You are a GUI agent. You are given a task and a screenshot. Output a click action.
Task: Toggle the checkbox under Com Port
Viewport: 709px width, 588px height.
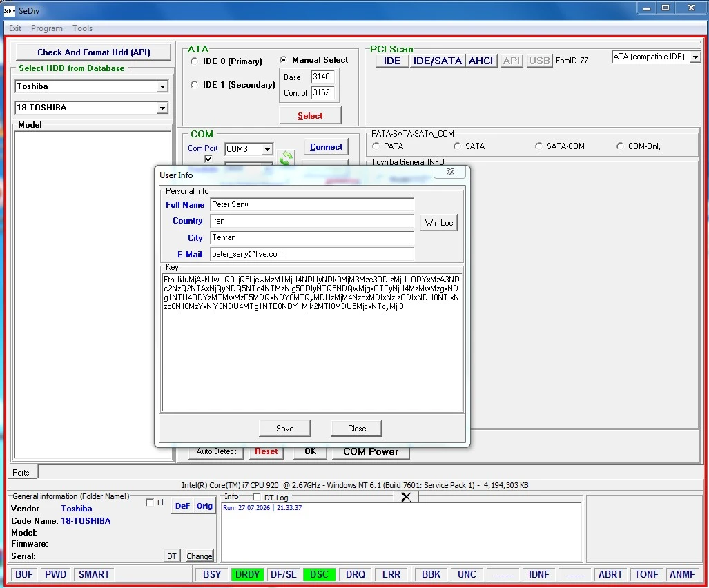208,159
